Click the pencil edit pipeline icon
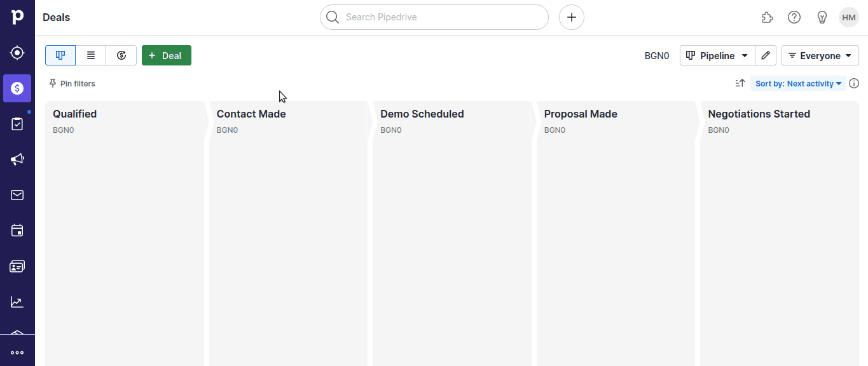 pyautogui.click(x=766, y=56)
